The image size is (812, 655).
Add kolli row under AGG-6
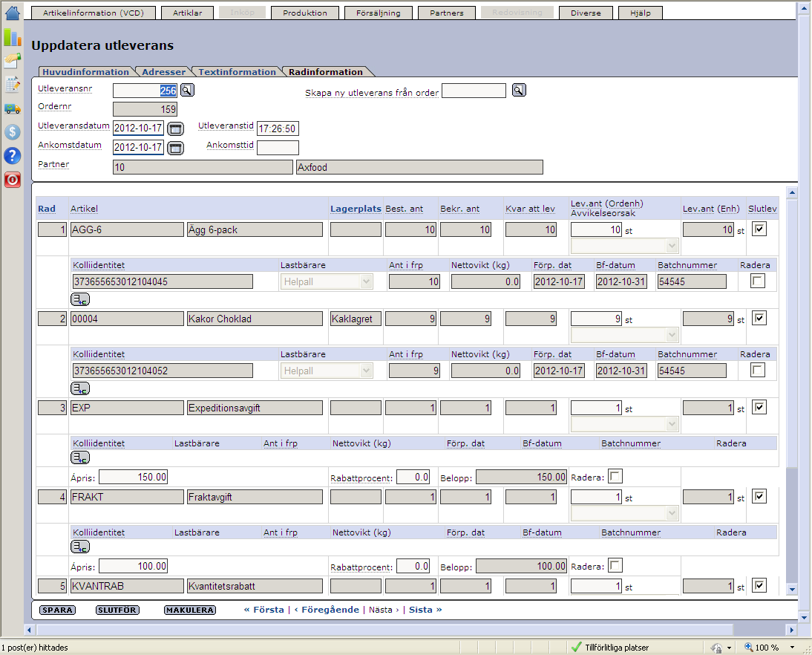(80, 299)
